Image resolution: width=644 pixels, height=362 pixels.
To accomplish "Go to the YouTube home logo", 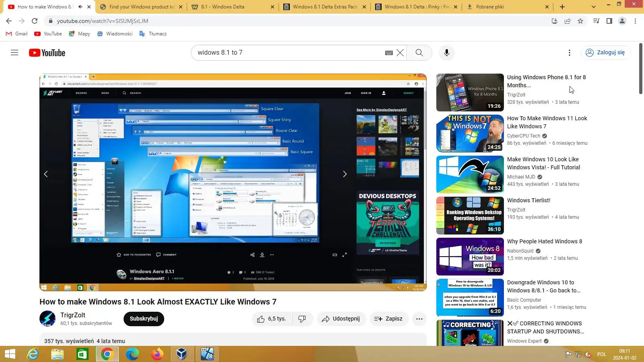I will point(47,53).
